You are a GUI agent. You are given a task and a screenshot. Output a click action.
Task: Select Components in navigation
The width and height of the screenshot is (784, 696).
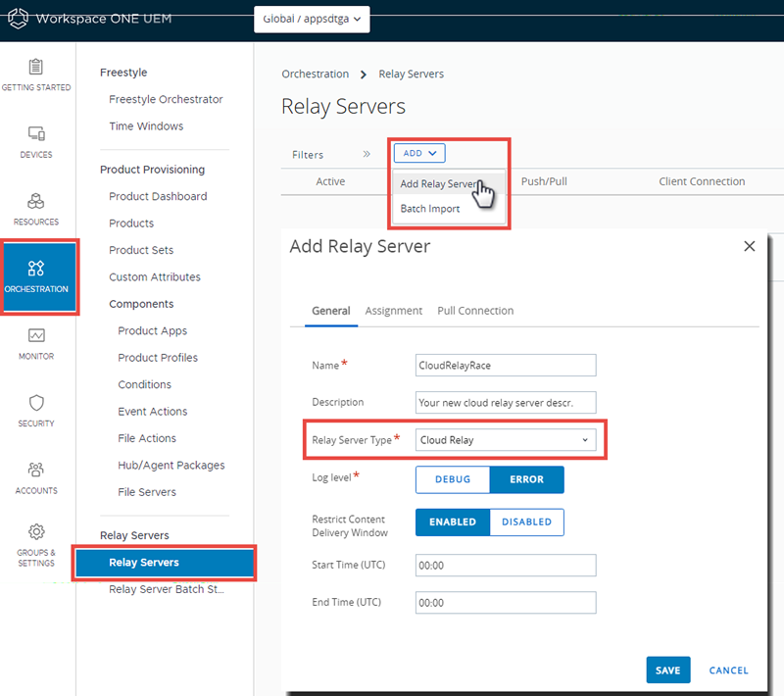tap(141, 304)
